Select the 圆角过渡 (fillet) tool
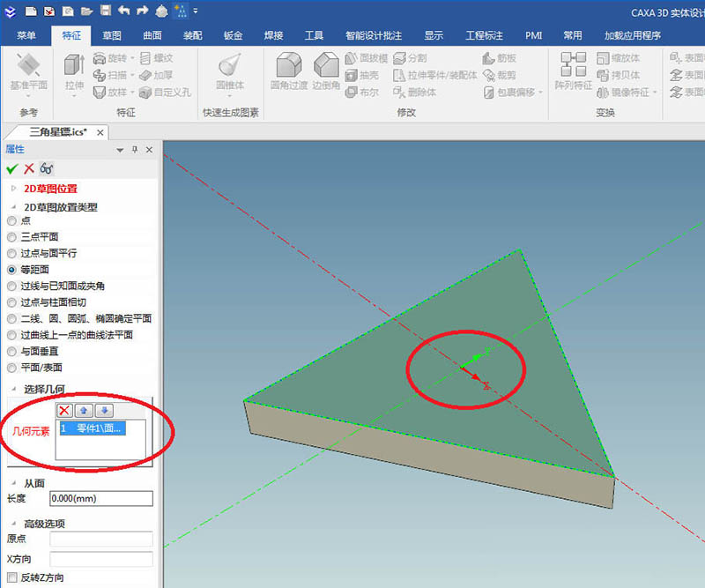Viewport: 705px width, 588px height. [x=289, y=71]
